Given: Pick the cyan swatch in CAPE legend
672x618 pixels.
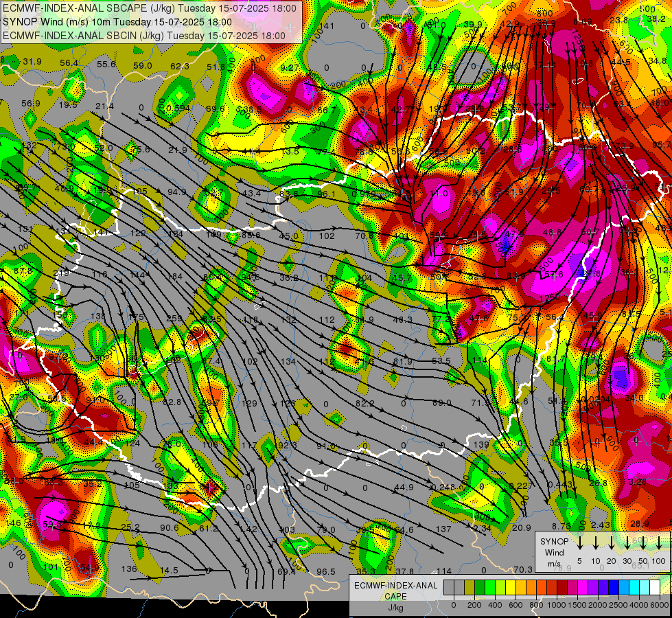Looking at the screenshot, I should click(x=634, y=587).
